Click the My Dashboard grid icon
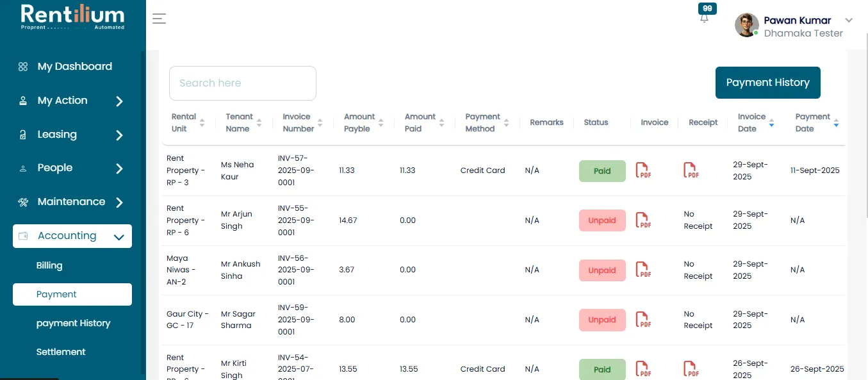The width and height of the screenshot is (868, 380). click(x=23, y=67)
